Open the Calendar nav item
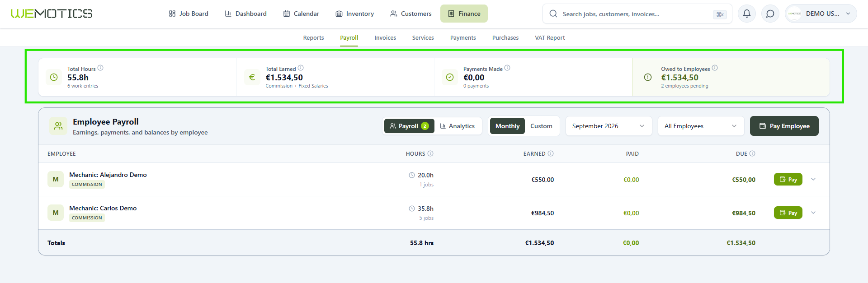The width and height of the screenshot is (868, 283). (x=302, y=14)
